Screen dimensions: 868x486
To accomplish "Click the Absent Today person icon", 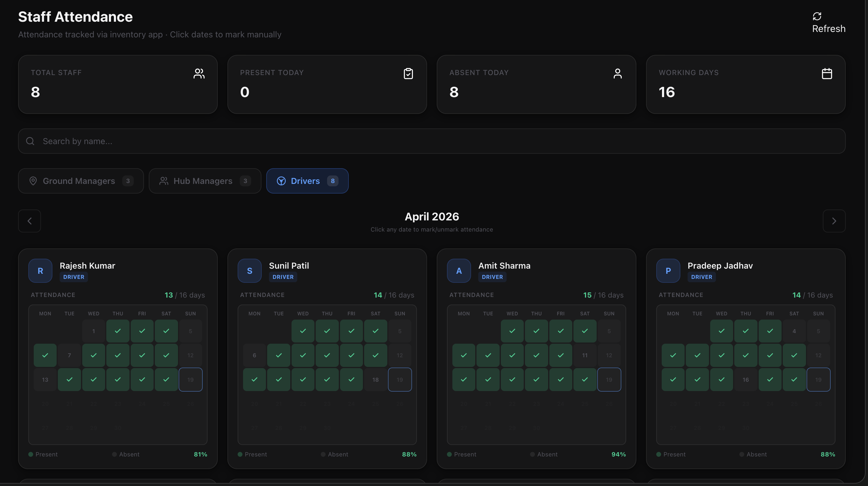I will pyautogui.click(x=617, y=74).
